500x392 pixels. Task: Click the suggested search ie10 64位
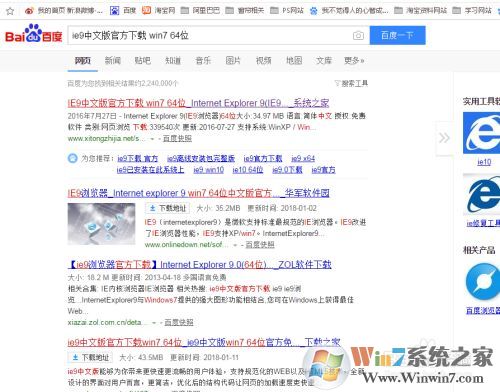248,170
